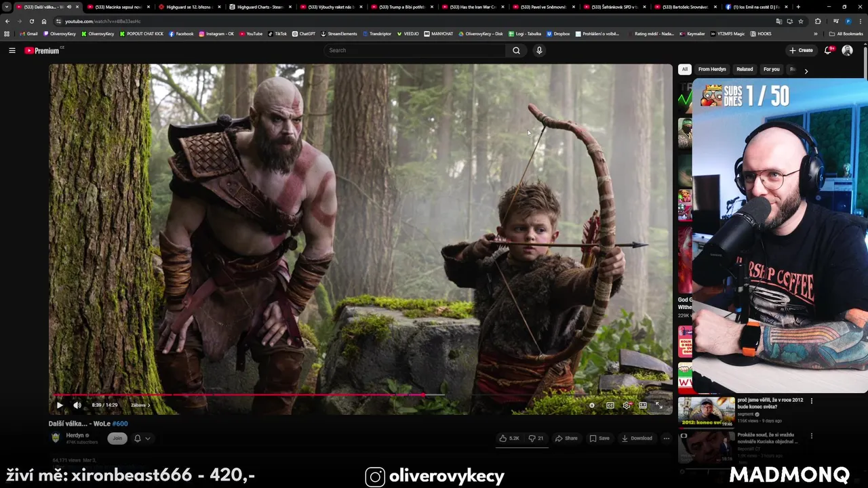Like the video with 5.2K likes
Screen dimensions: 868x488
tap(509, 439)
